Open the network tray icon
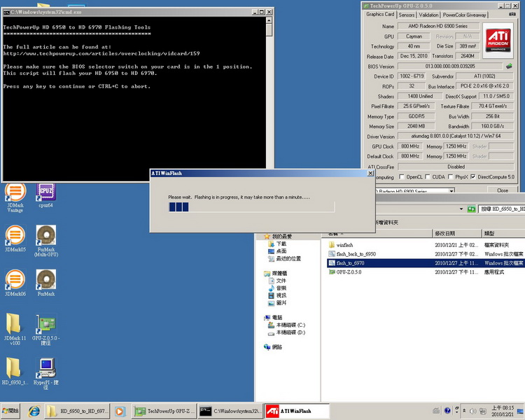The height and width of the screenshot is (420, 525). click(x=482, y=411)
